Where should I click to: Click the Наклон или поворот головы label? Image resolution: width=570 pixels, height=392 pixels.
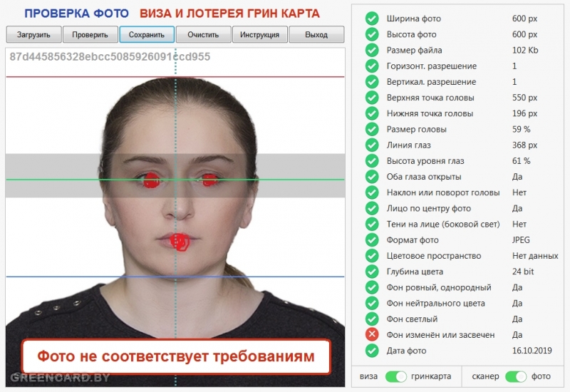[443, 192]
